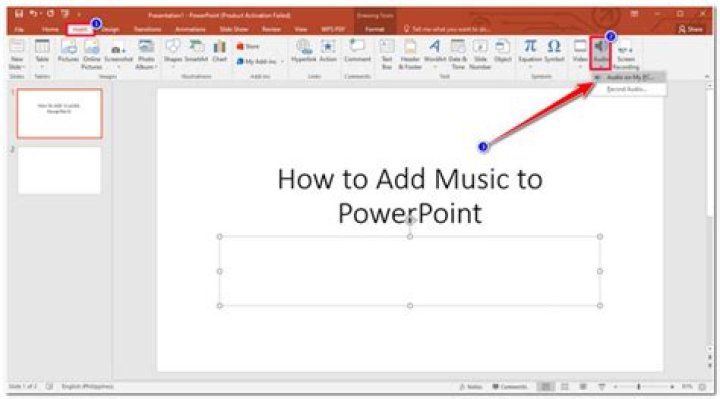This screenshot has width=720, height=399.
Task: Switch to Normal view
Action: (546, 387)
